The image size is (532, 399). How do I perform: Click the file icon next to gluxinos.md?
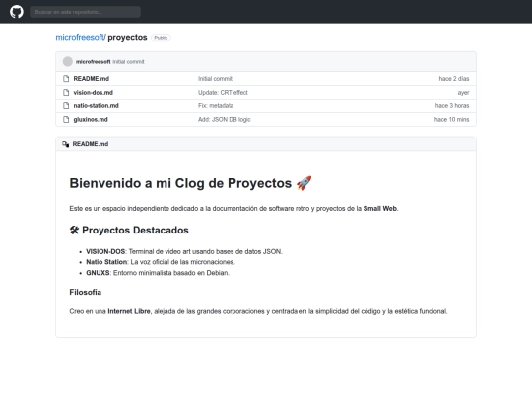tap(66, 120)
